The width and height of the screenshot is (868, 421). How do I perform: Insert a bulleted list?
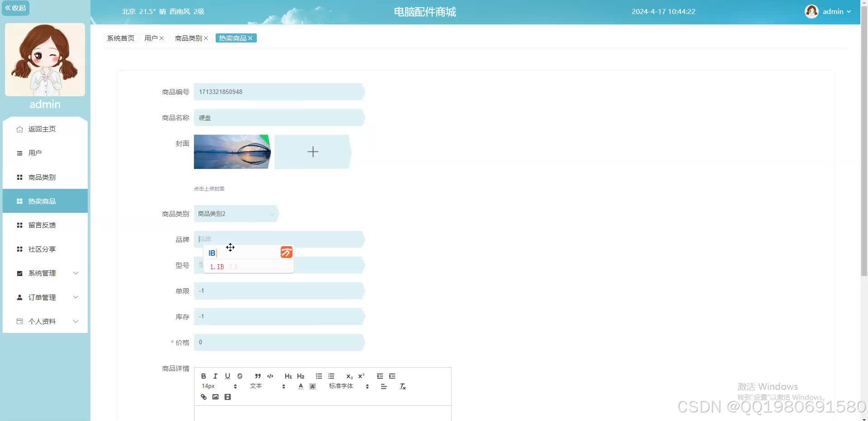[331, 376]
